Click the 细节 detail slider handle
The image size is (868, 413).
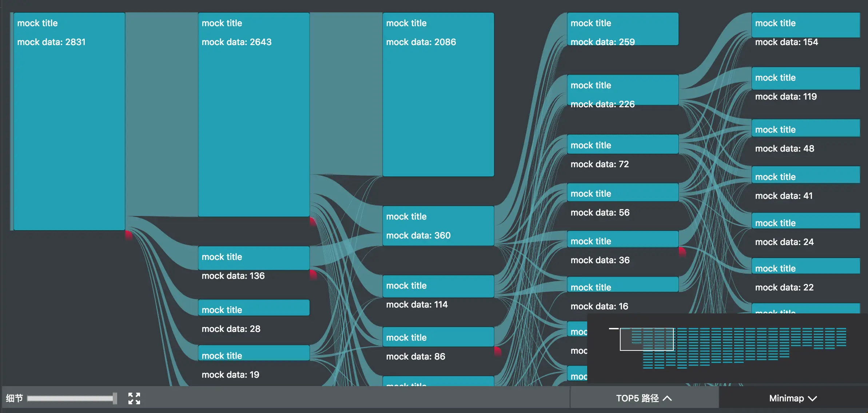coord(115,398)
